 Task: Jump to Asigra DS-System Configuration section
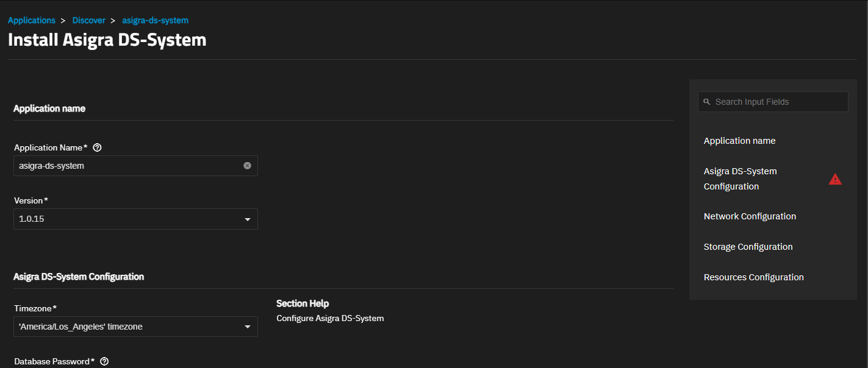coord(741,179)
